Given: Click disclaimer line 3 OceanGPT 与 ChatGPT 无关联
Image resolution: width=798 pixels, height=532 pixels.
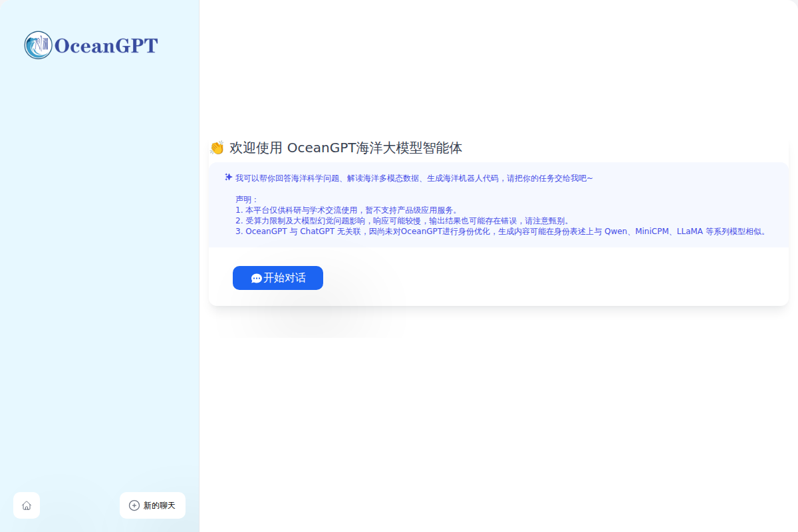Looking at the screenshot, I should [502, 231].
